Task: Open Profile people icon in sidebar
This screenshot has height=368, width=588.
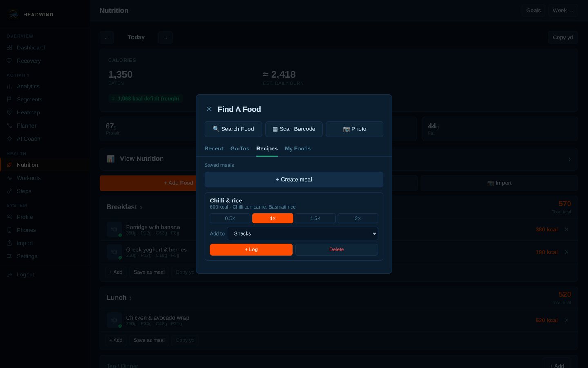Action: pos(9,217)
